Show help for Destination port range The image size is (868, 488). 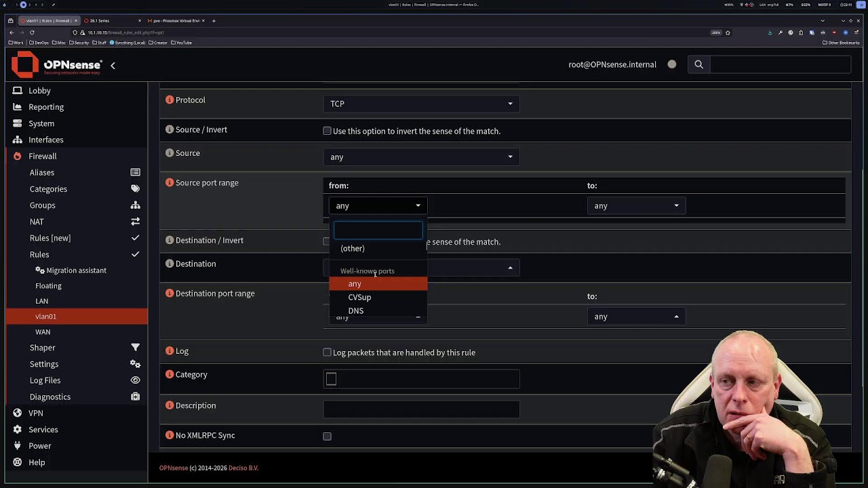(170, 293)
